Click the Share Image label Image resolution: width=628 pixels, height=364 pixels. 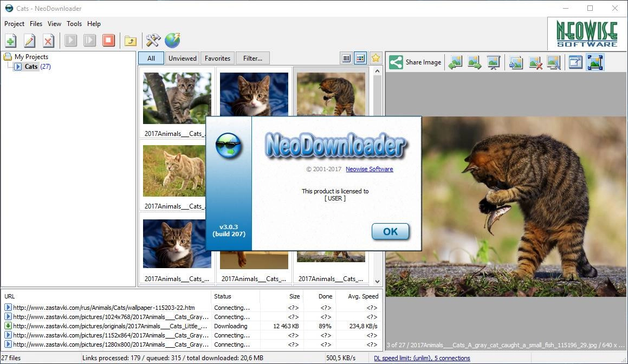pyautogui.click(x=423, y=62)
